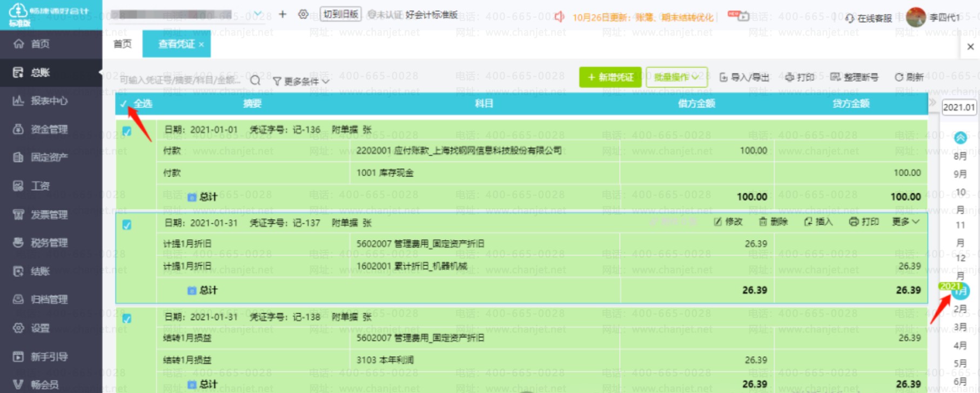The image size is (980, 393).
Task: Click the 新增凭证 button
Action: point(610,77)
